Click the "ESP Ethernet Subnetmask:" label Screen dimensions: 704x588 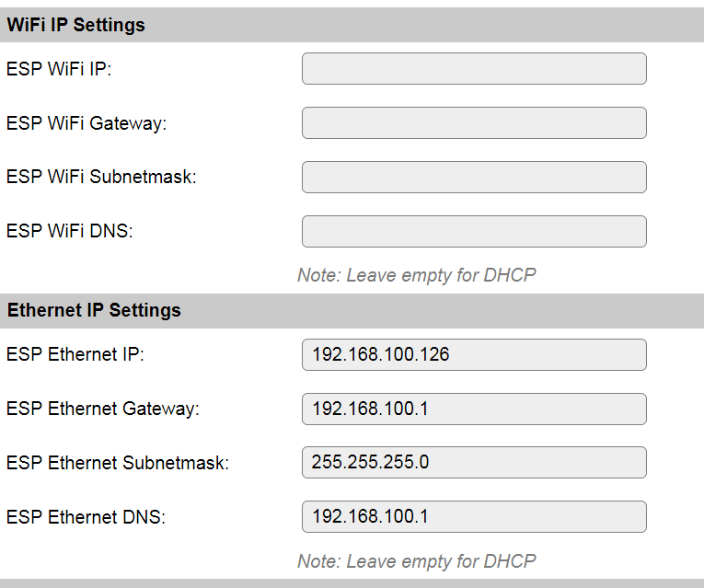pyautogui.click(x=118, y=463)
